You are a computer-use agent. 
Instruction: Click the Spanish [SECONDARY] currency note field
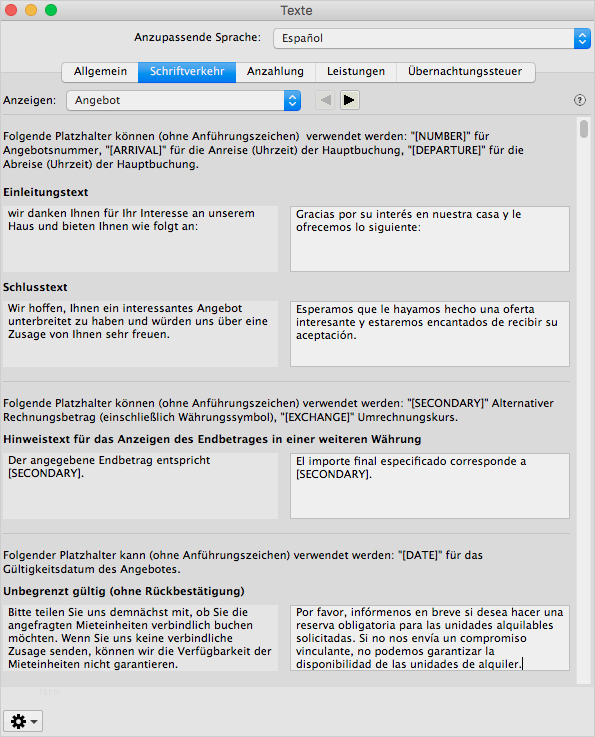(430, 486)
